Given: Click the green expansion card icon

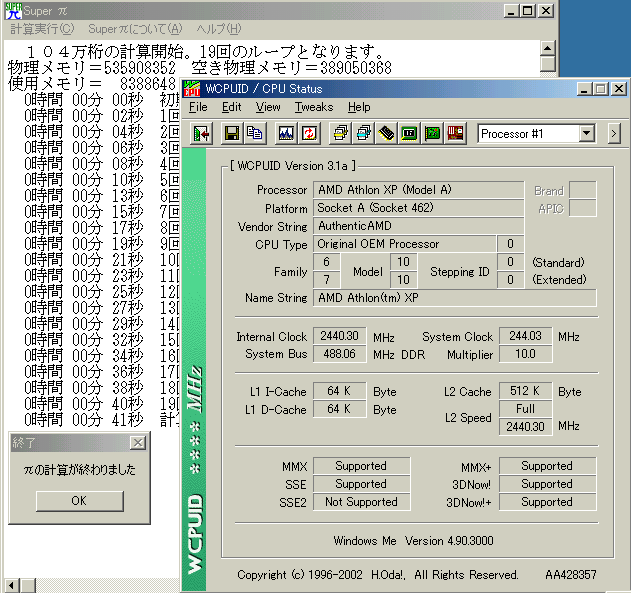Looking at the screenshot, I should point(433,133).
